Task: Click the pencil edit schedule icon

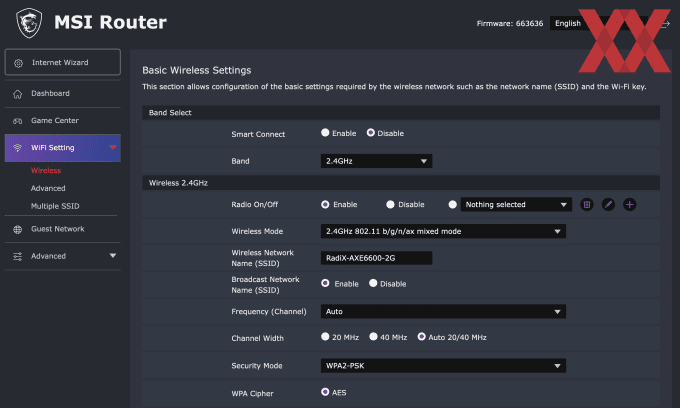Action: [x=608, y=204]
